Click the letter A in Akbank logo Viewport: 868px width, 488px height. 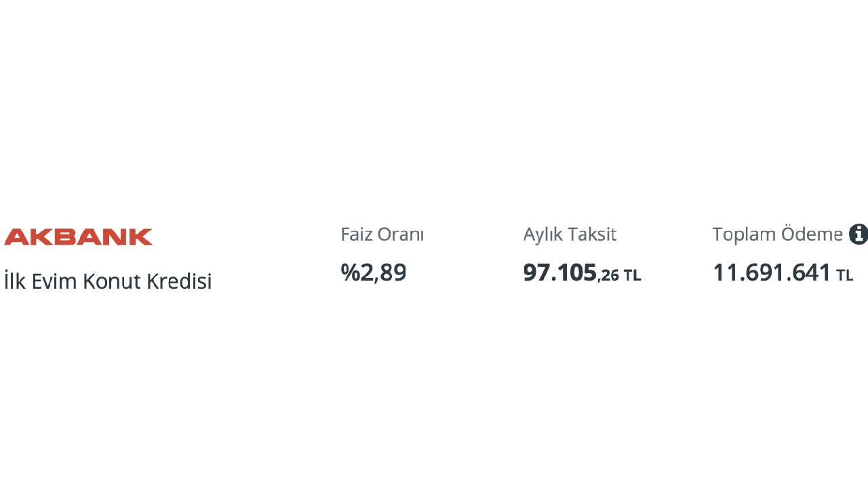pos(16,237)
